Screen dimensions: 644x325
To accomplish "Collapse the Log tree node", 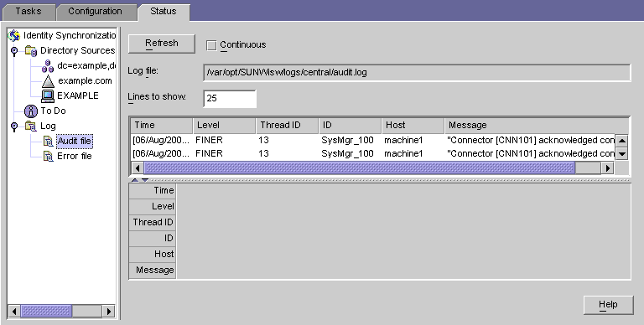I will point(14,126).
